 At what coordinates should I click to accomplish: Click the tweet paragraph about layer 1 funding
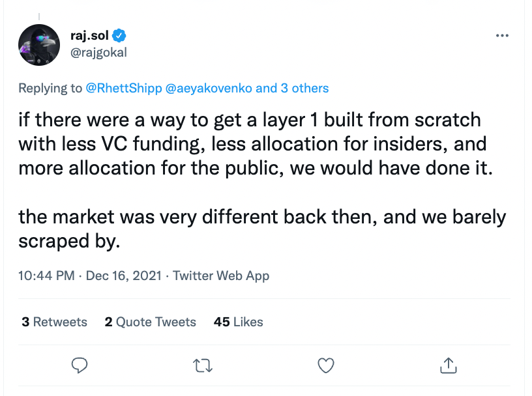click(x=252, y=144)
